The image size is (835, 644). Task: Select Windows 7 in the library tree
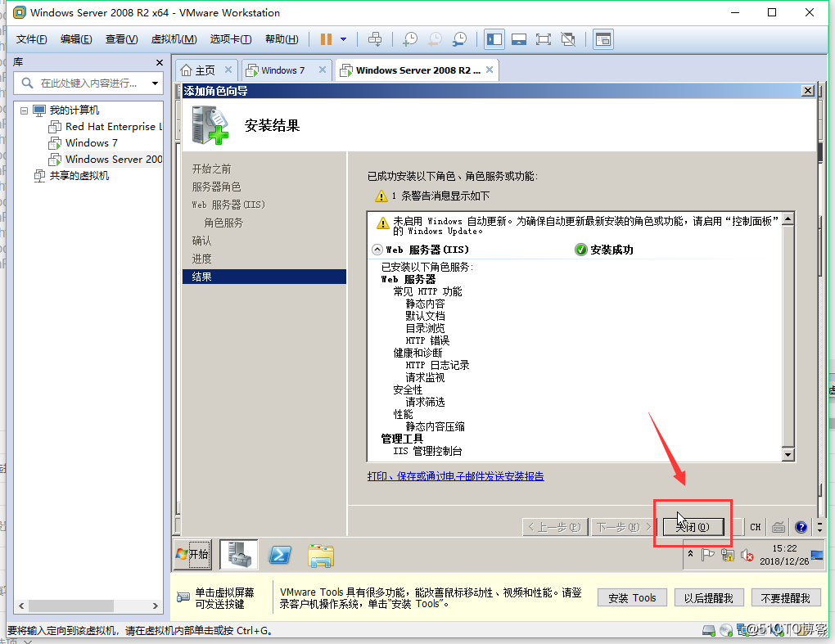tap(83, 142)
